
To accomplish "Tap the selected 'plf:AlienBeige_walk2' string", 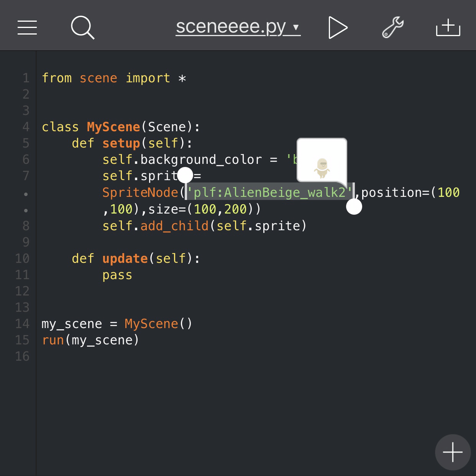I will 268,192.
